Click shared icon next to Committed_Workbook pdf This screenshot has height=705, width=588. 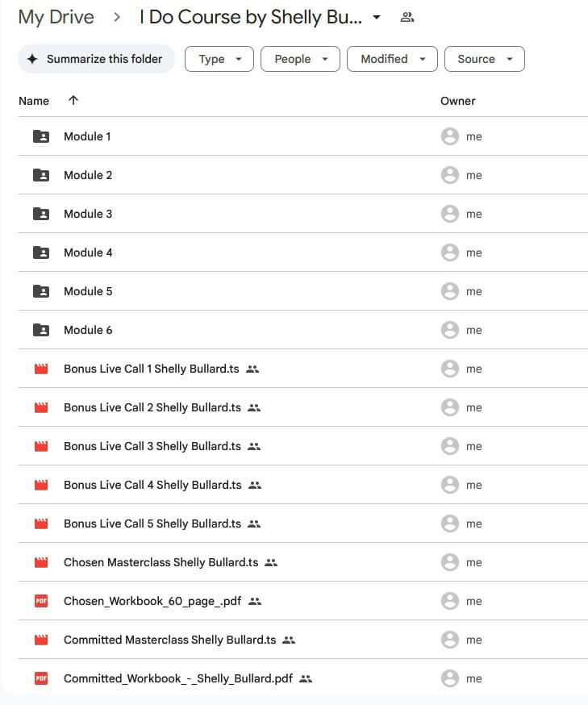[x=306, y=678]
